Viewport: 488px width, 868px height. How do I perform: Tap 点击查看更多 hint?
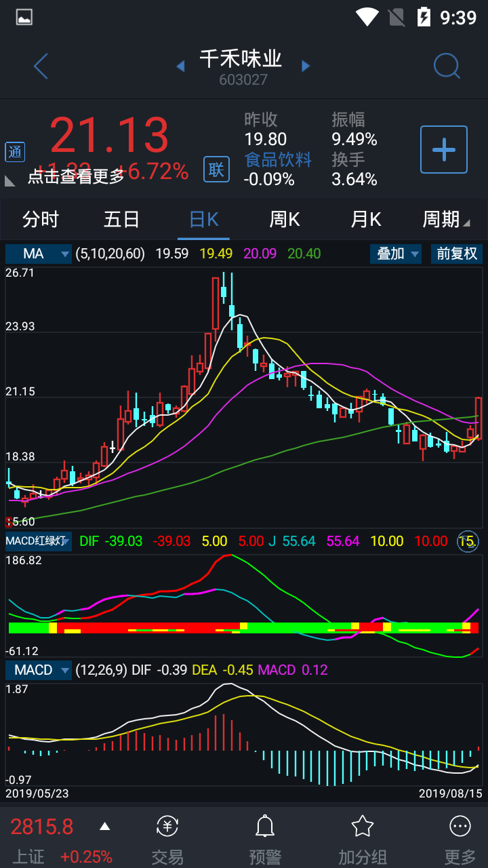tap(76, 176)
